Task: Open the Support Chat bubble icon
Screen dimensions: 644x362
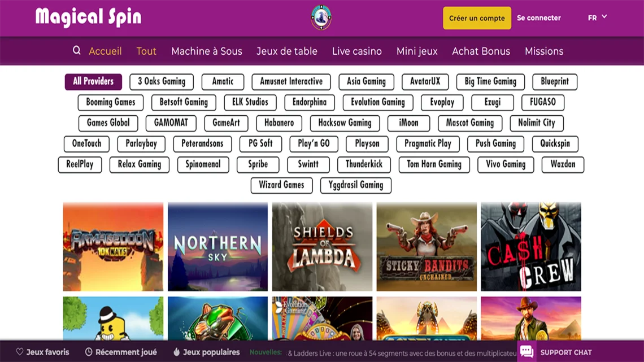Action: pos(526,352)
